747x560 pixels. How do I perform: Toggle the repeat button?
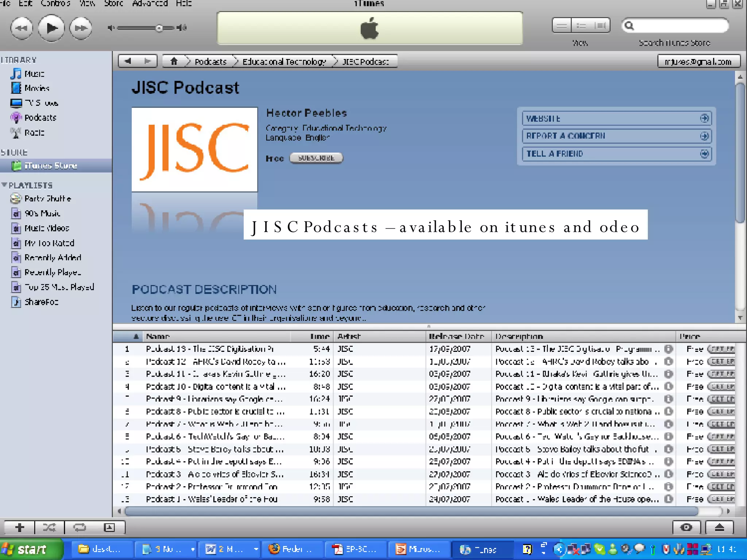point(80,528)
